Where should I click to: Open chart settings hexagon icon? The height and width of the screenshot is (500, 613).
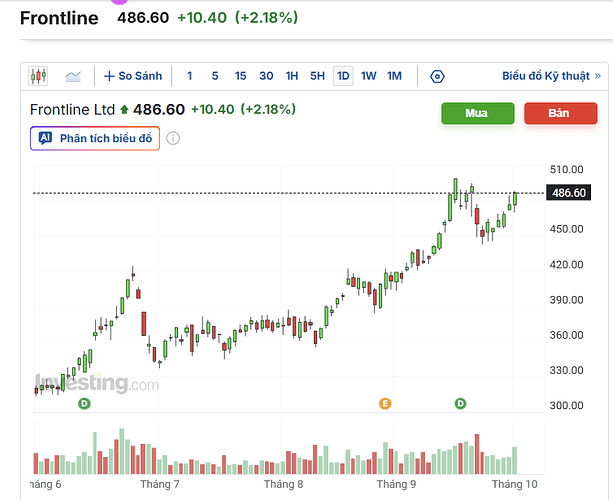pos(437,76)
